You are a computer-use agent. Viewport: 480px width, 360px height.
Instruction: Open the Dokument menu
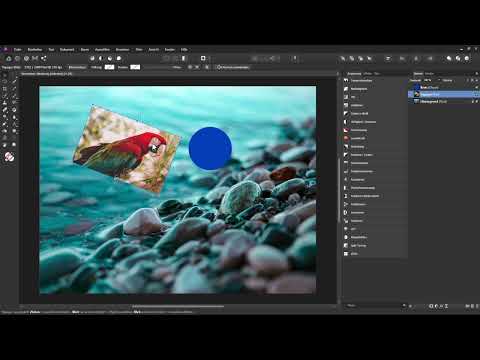point(67,50)
